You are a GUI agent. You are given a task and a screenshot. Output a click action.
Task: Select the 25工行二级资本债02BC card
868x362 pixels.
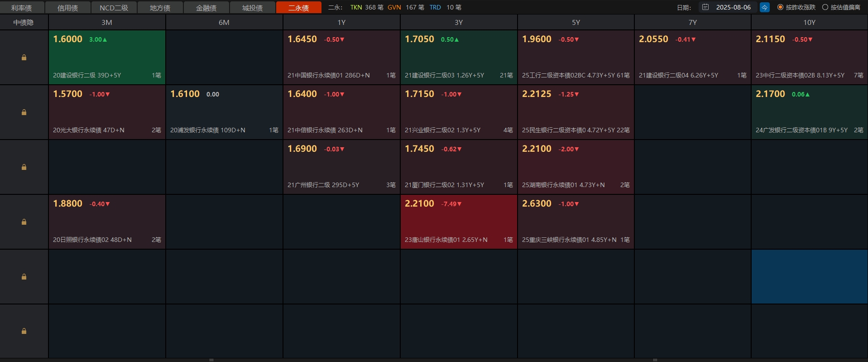pos(576,57)
